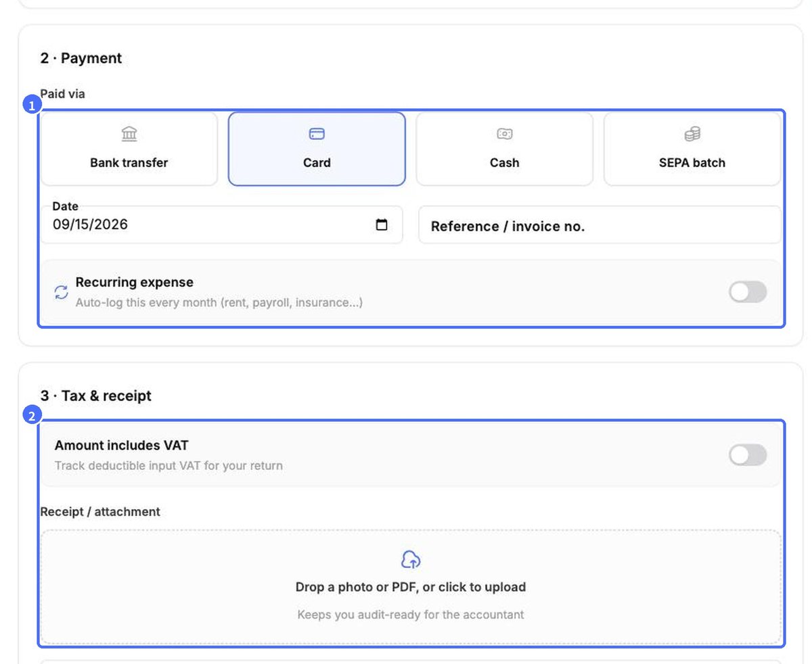Click the "Auto-log this every month" description
812x664 pixels.
[x=219, y=302]
